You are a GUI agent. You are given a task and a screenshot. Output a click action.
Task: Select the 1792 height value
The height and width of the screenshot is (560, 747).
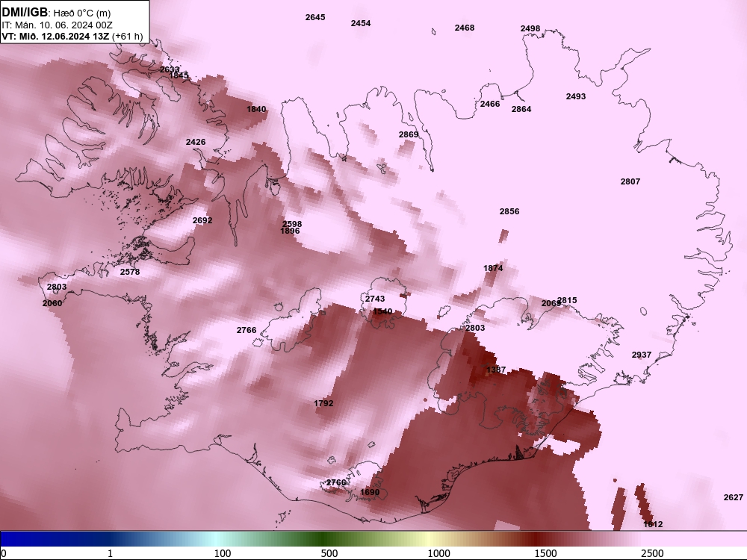tap(323, 403)
